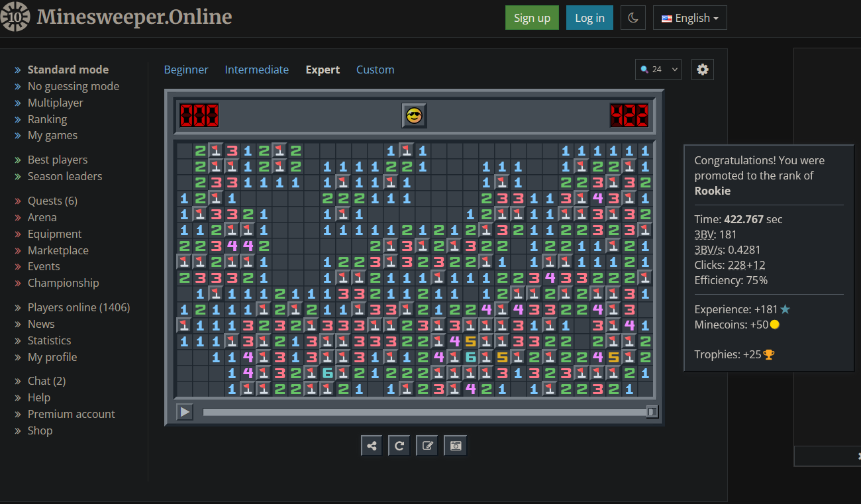Open the Ranking page
The image size is (861, 504).
(47, 119)
